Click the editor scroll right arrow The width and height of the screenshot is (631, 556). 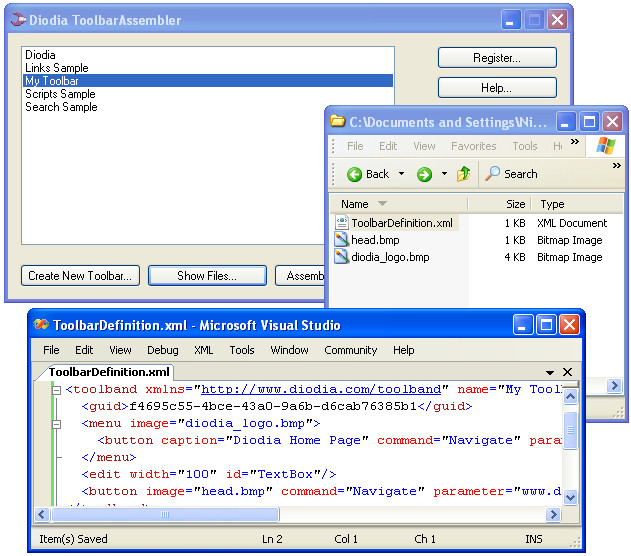[553, 514]
